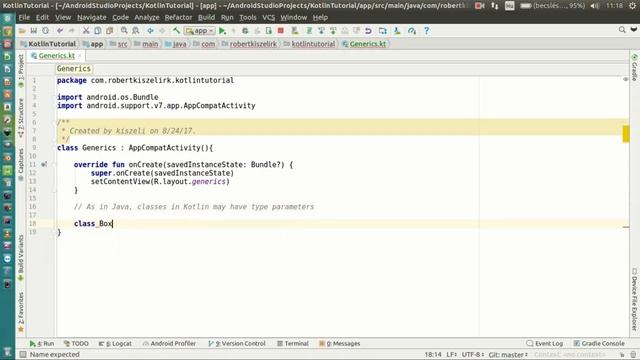Open Replace with the second magnifier icon
Image resolution: width=640 pixels, height=360 pixels.
pyautogui.click(x=136, y=31)
